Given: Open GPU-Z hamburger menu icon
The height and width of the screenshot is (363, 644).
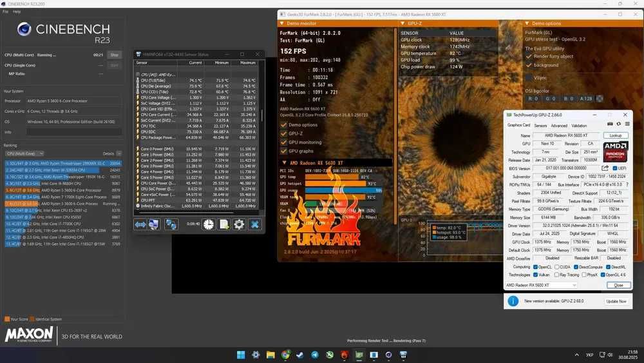Looking at the screenshot, I should pos(627,124).
